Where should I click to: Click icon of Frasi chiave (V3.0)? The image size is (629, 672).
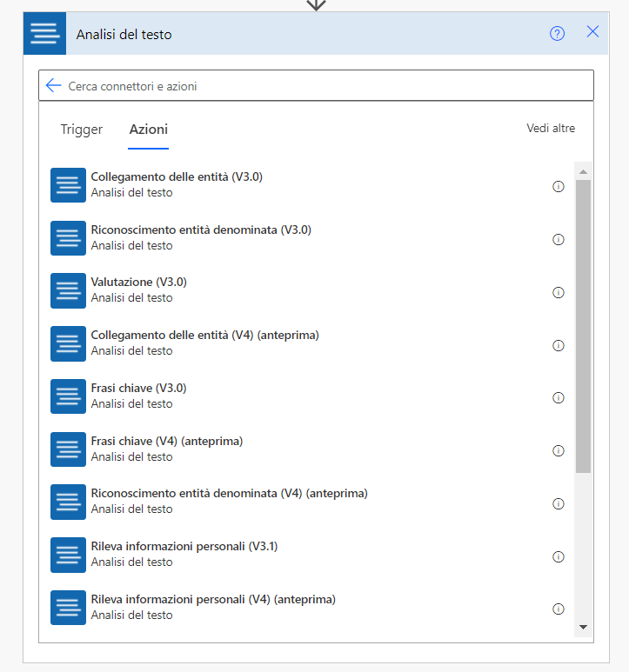(x=68, y=396)
